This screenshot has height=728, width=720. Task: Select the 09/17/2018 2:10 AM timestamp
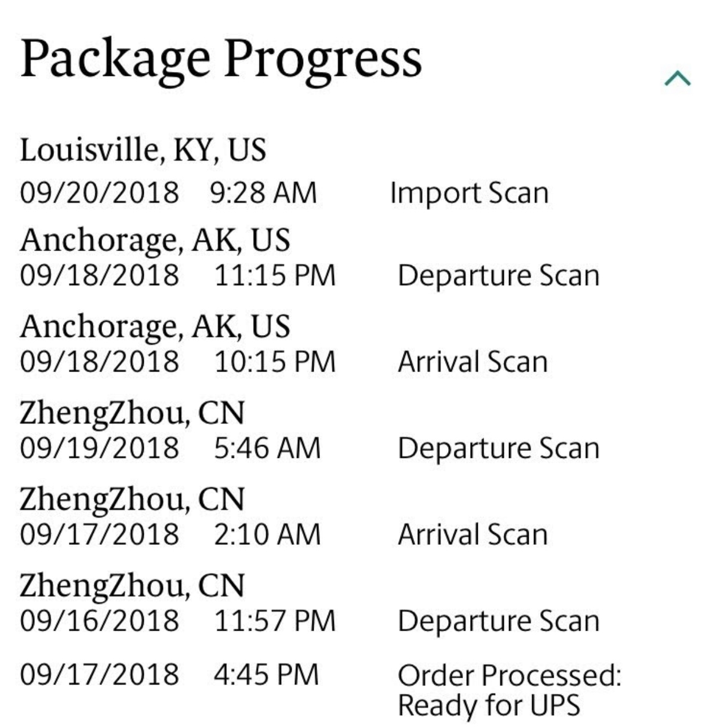click(x=170, y=534)
